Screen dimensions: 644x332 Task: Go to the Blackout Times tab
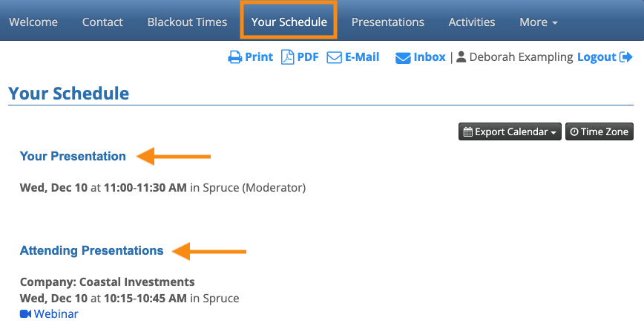coord(187,22)
